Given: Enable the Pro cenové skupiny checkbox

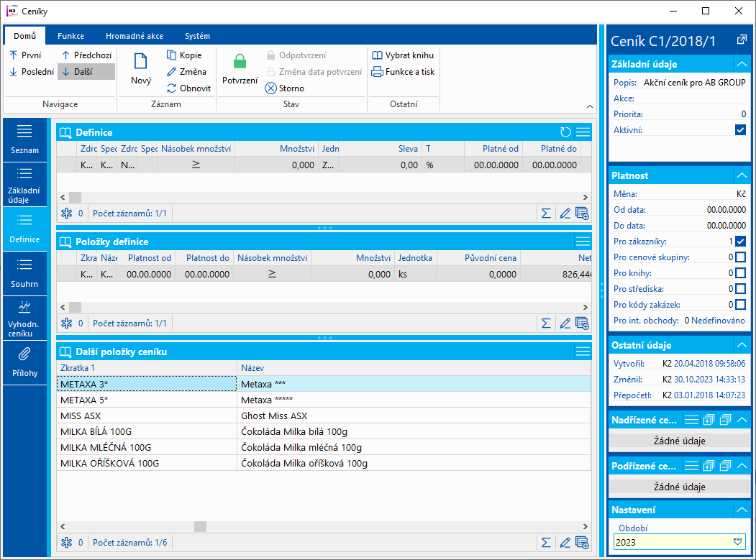Looking at the screenshot, I should pos(741,257).
